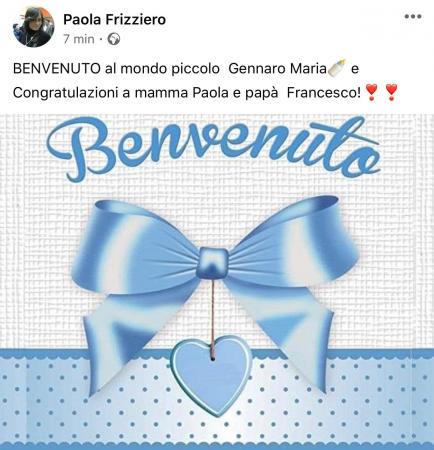Click the baby bottle emoji
434x450 pixels.
[x=336, y=67]
